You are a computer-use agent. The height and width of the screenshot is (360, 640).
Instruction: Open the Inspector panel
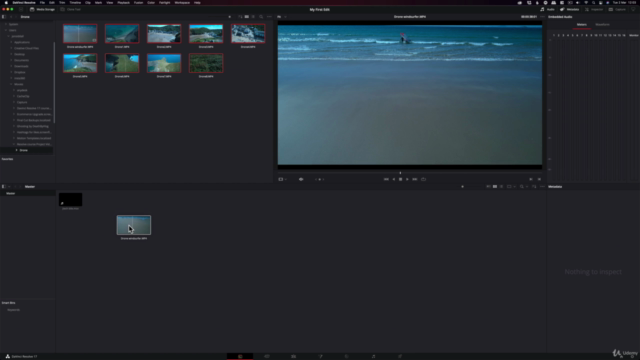(x=594, y=9)
